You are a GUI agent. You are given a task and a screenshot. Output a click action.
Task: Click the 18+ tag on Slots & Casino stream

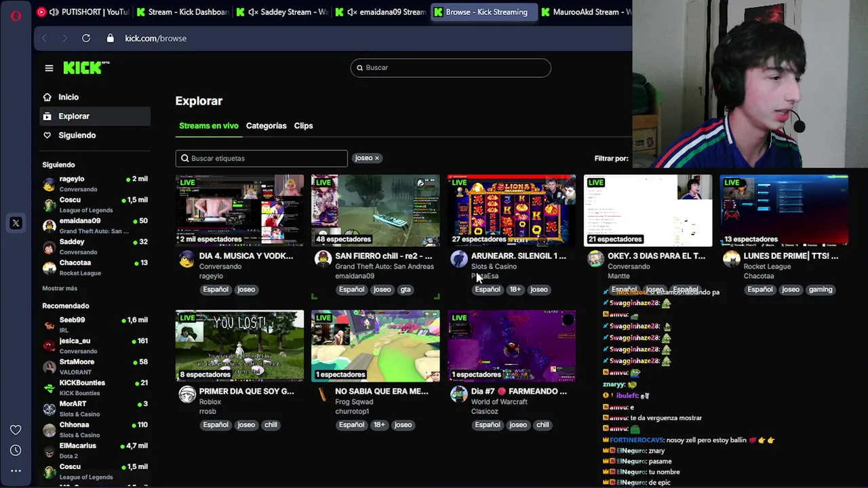pos(515,289)
